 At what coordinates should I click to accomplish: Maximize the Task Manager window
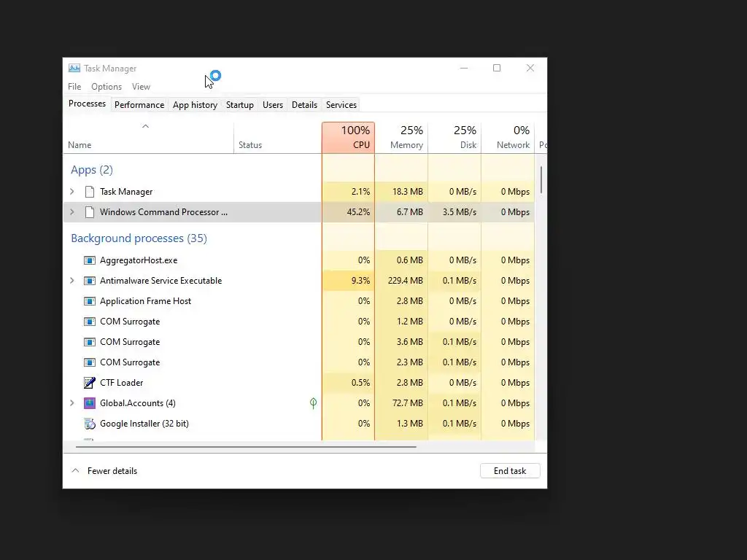497,68
